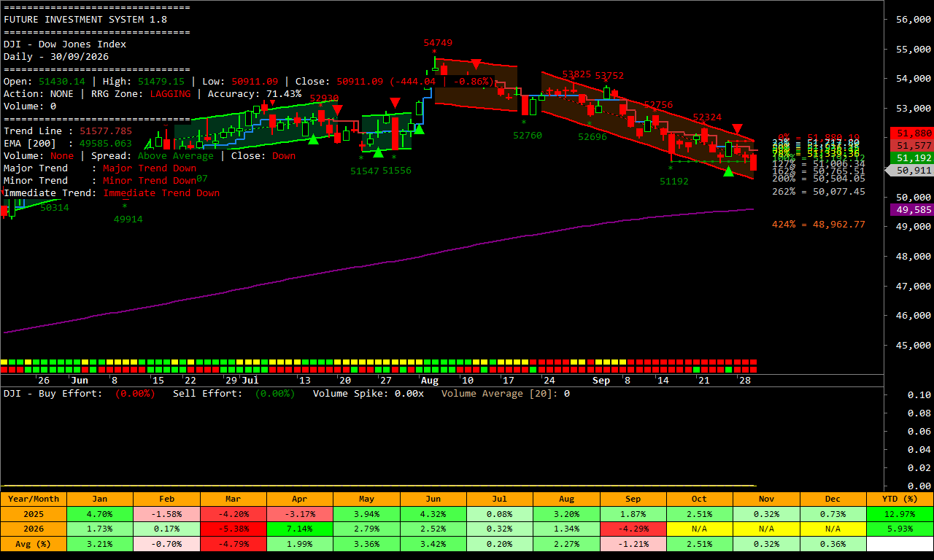Click the red sell arrow right of the 54749 peak
934x560 pixels.
tap(476, 64)
